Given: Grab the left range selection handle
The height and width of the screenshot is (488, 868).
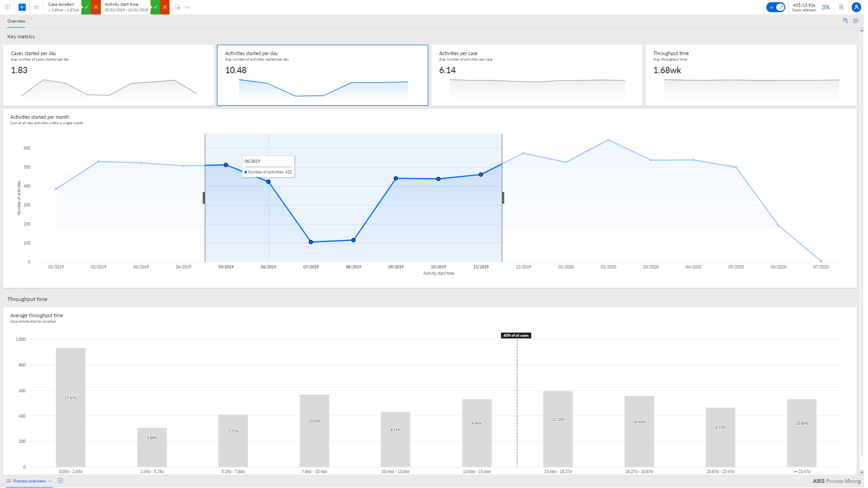Looking at the screenshot, I should 204,198.
